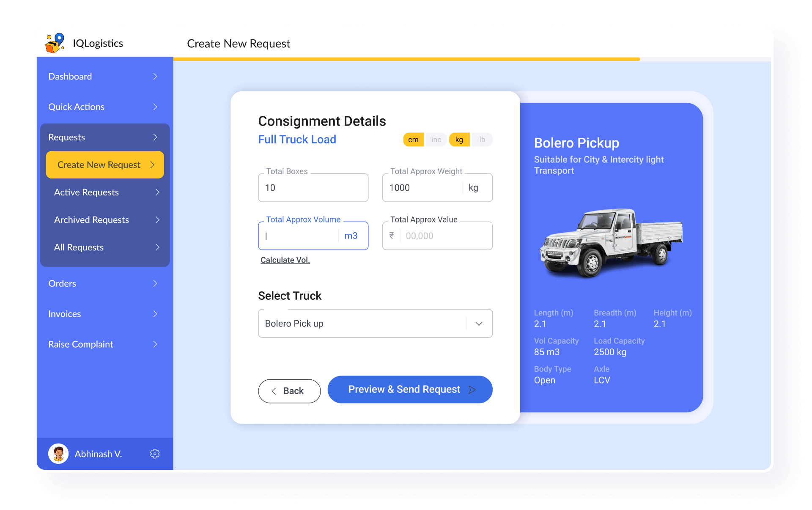This screenshot has width=812, height=510.
Task: Expand the Quick Actions menu chevron
Action: coord(155,107)
